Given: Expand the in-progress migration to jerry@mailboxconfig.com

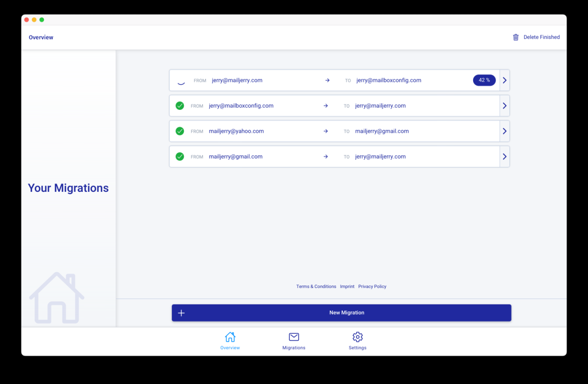Looking at the screenshot, I should 504,80.
